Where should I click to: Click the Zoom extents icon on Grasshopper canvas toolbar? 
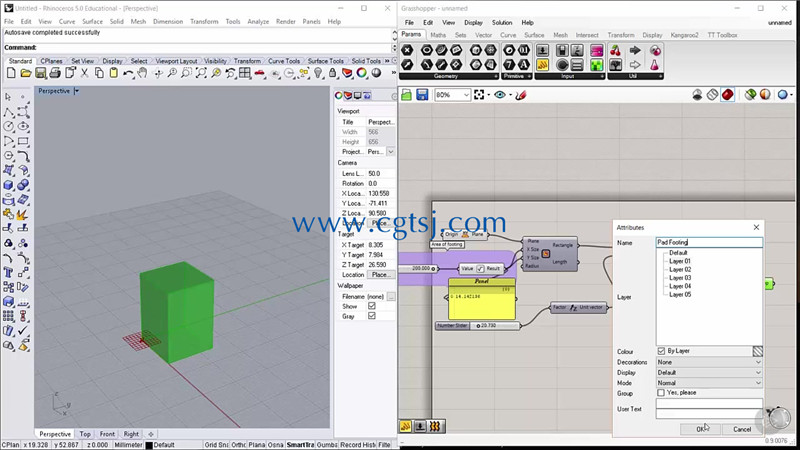479,95
